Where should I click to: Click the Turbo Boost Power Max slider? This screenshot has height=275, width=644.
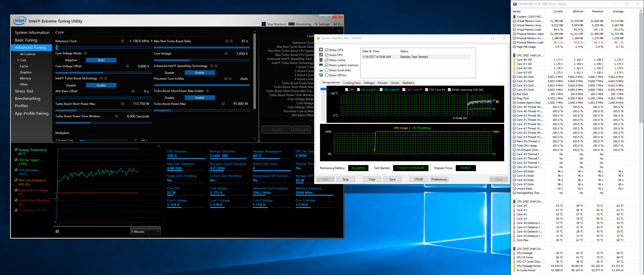[x=202, y=110]
